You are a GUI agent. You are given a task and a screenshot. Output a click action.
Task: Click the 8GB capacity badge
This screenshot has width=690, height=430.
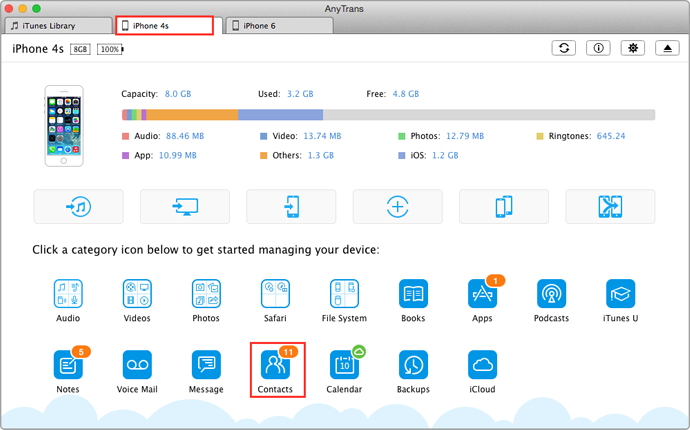pos(80,49)
